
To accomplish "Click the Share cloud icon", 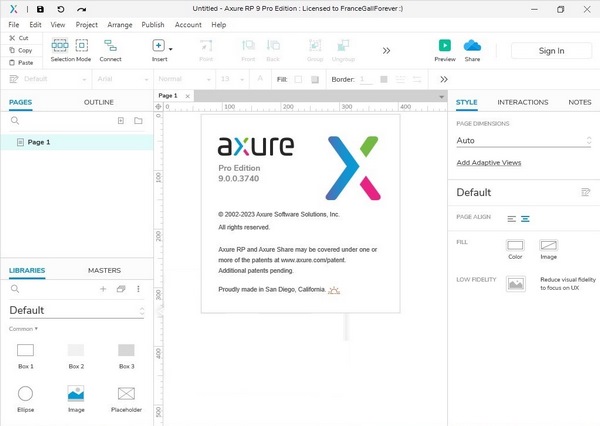I will pos(472,46).
